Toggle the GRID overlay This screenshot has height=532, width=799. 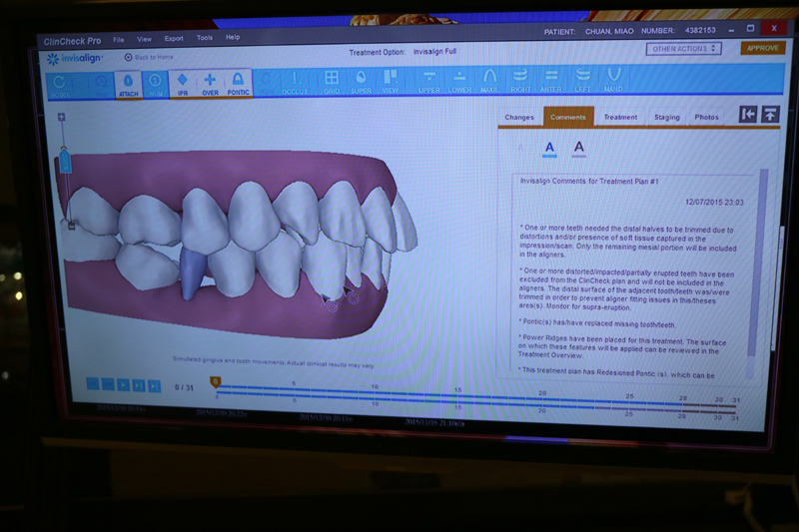coord(332,83)
